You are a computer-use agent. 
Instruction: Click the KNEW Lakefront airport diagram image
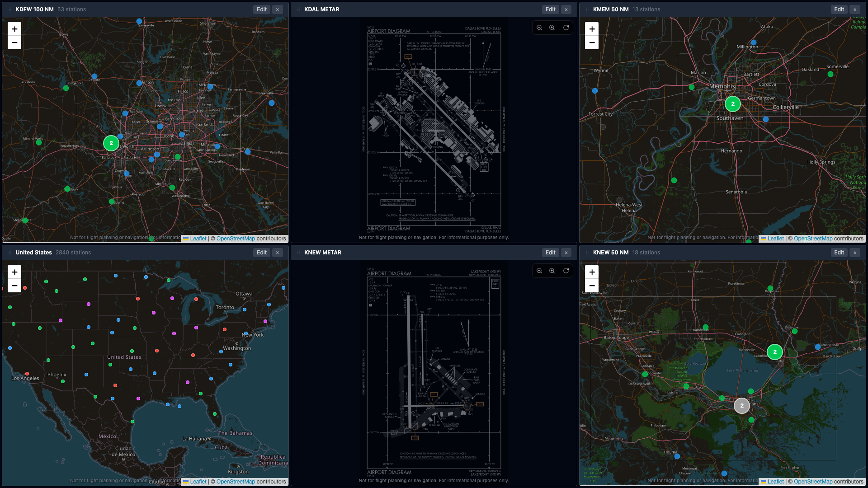click(x=434, y=373)
